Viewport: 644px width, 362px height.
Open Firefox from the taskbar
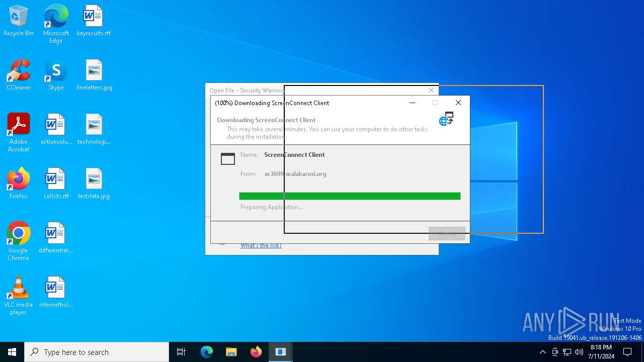point(256,352)
